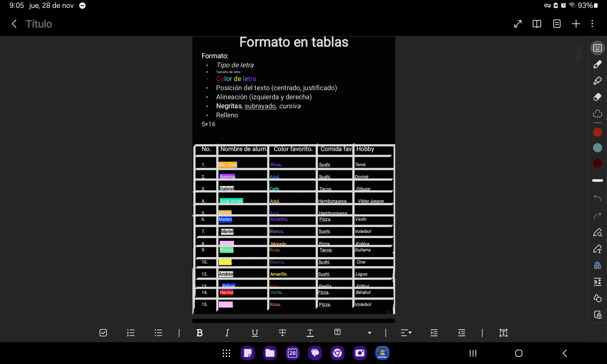Tap the Título title field
This screenshot has height=364, width=607.
[39, 24]
